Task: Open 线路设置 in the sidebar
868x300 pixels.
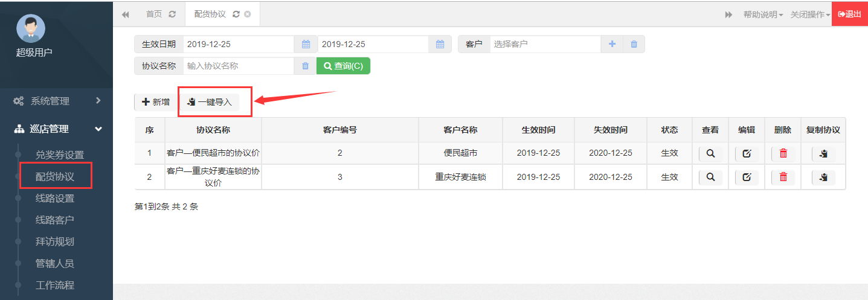Action: tap(55, 199)
